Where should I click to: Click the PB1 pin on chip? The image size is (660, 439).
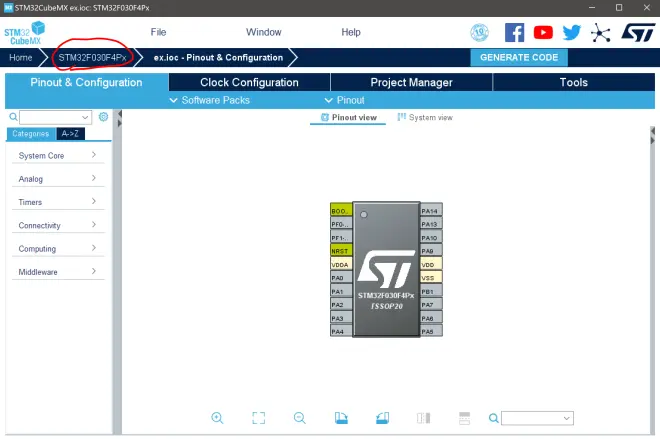point(431,291)
